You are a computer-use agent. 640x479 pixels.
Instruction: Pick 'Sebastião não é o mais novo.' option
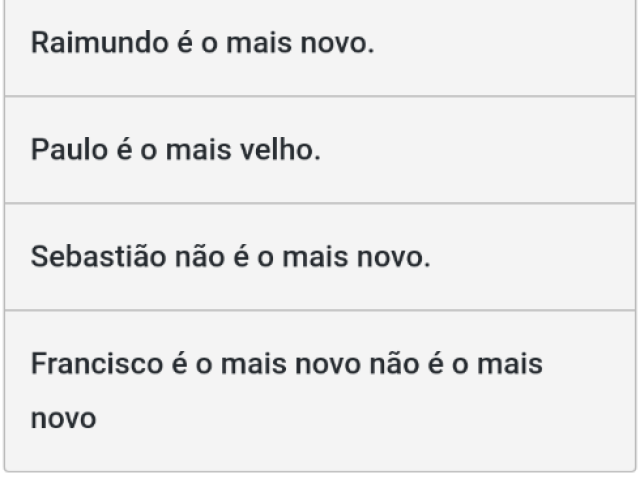click(x=320, y=257)
